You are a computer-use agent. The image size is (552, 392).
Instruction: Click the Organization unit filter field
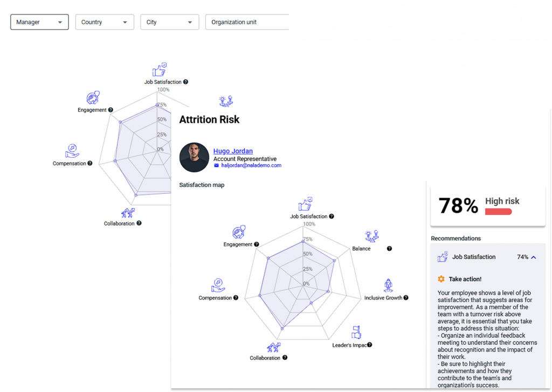click(x=247, y=22)
